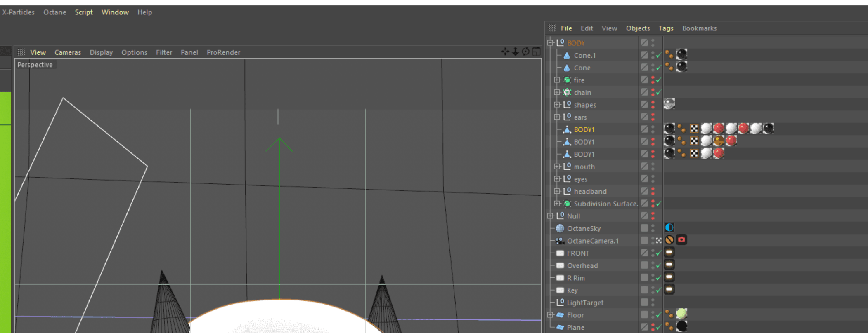The image size is (868, 333).
Task: Expand the shapes null
Action: pos(557,105)
